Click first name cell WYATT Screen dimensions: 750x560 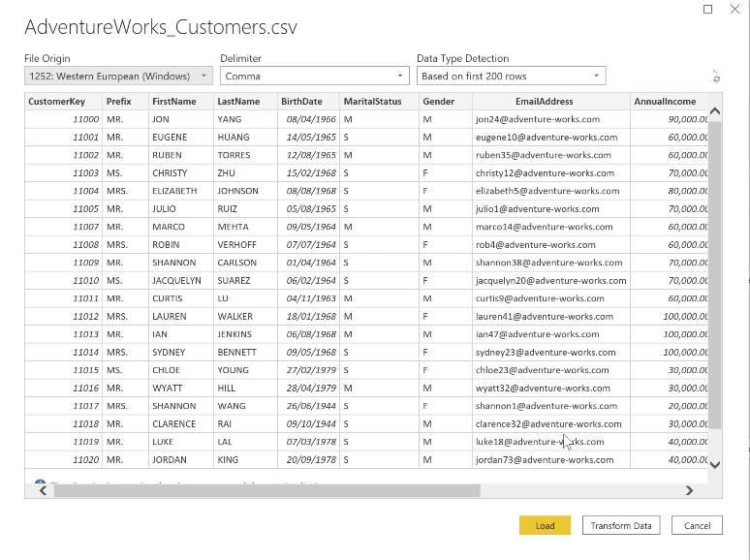(181, 389)
